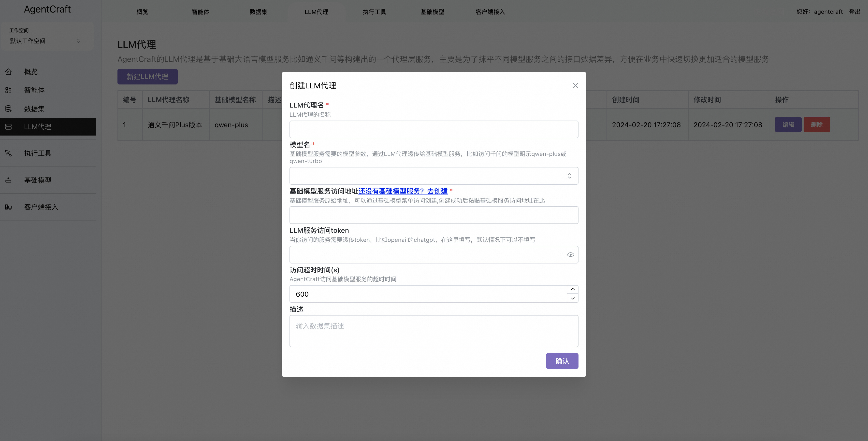Open 智能体 tab in top navigation
The image size is (868, 441).
click(x=200, y=12)
